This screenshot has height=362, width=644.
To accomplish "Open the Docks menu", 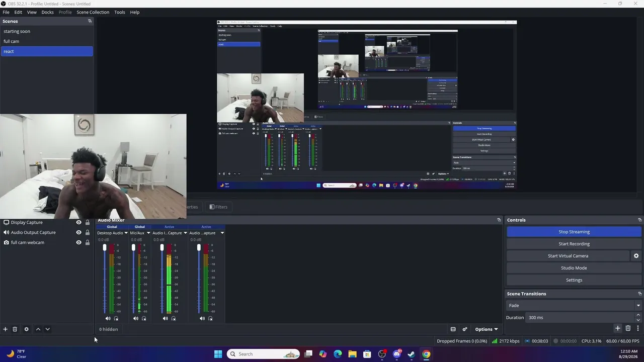I will [47, 12].
